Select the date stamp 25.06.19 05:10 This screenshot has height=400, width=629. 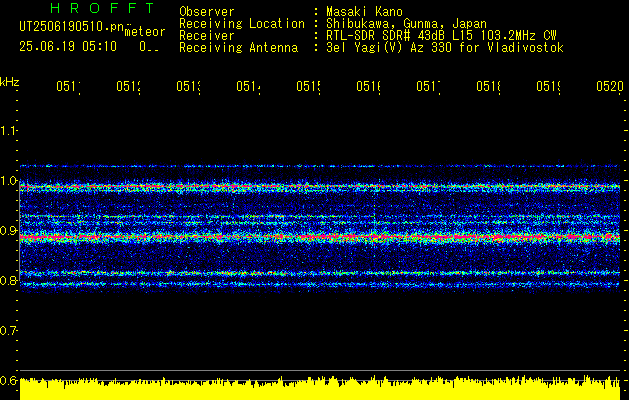pos(68,47)
